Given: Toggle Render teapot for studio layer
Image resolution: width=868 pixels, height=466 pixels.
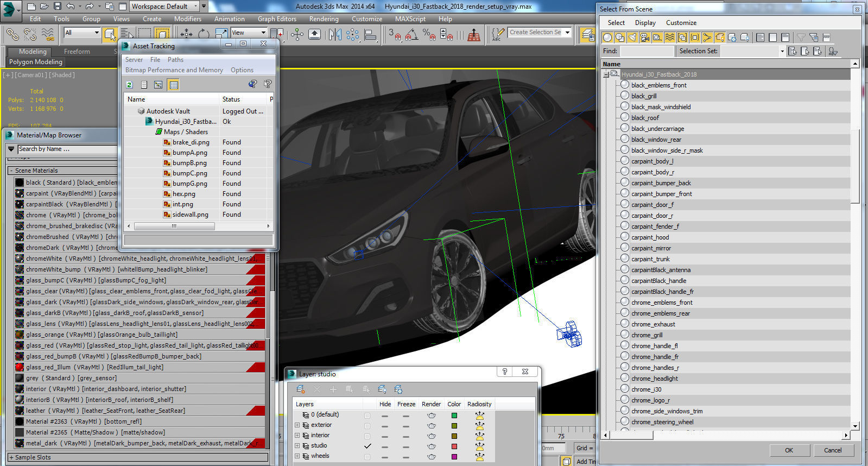Looking at the screenshot, I should click(x=432, y=446).
